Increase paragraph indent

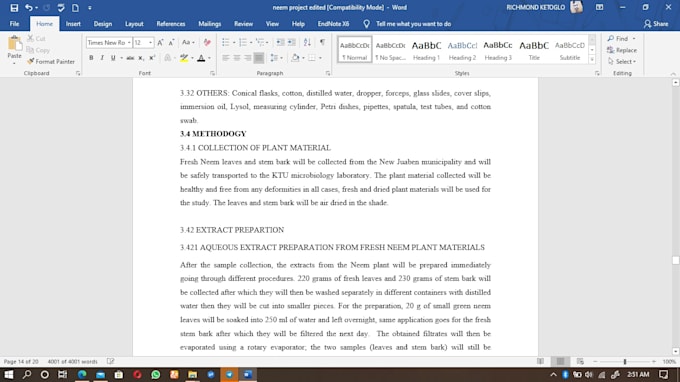tap(292, 42)
